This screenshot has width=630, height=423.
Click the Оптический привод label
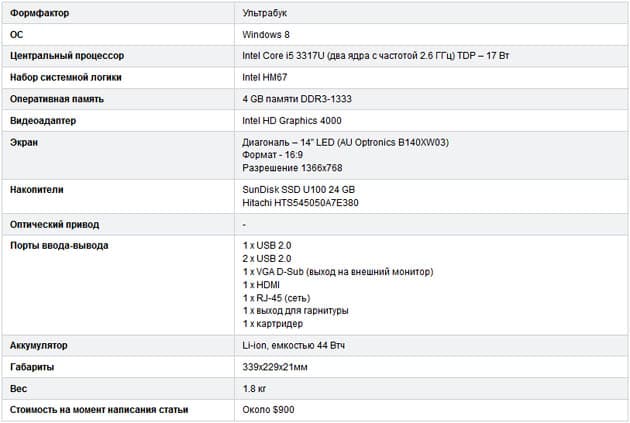click(54, 225)
